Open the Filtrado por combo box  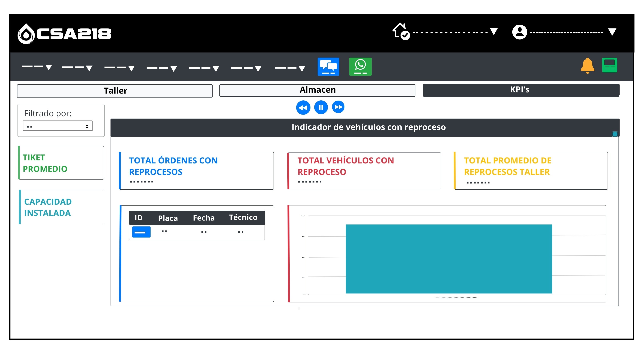57,126
